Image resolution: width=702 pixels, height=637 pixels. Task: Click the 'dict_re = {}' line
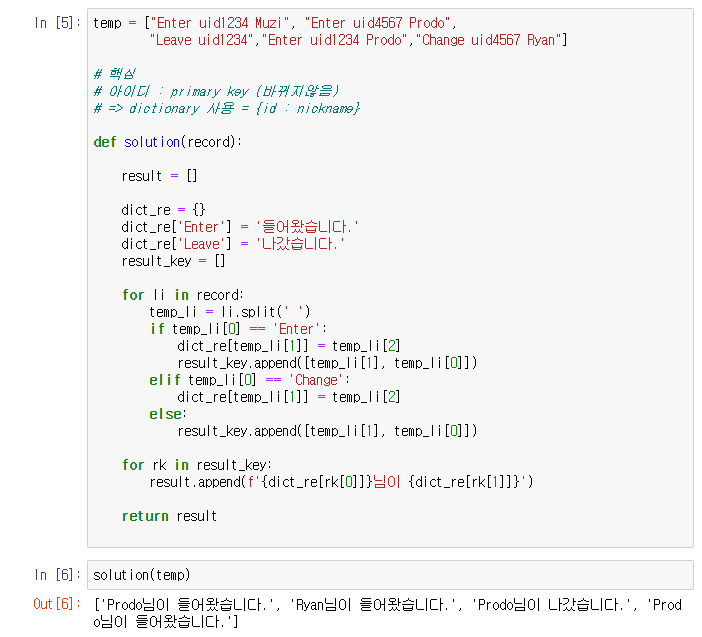point(163,210)
